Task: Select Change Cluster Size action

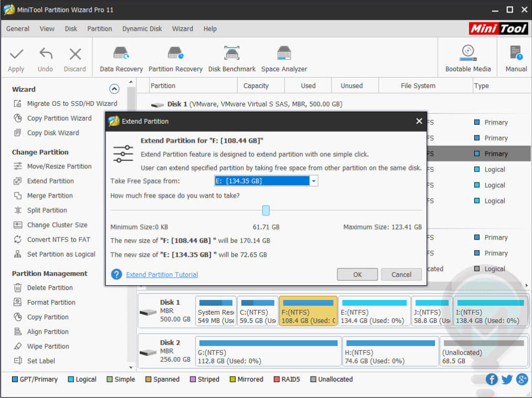Action: (50, 225)
